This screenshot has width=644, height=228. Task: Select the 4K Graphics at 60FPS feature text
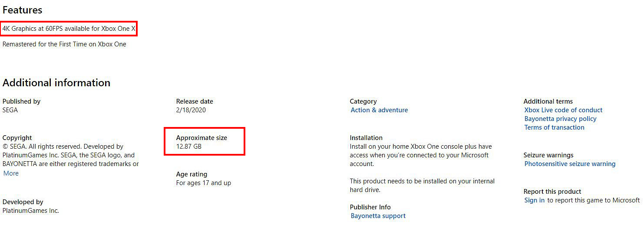coord(69,29)
